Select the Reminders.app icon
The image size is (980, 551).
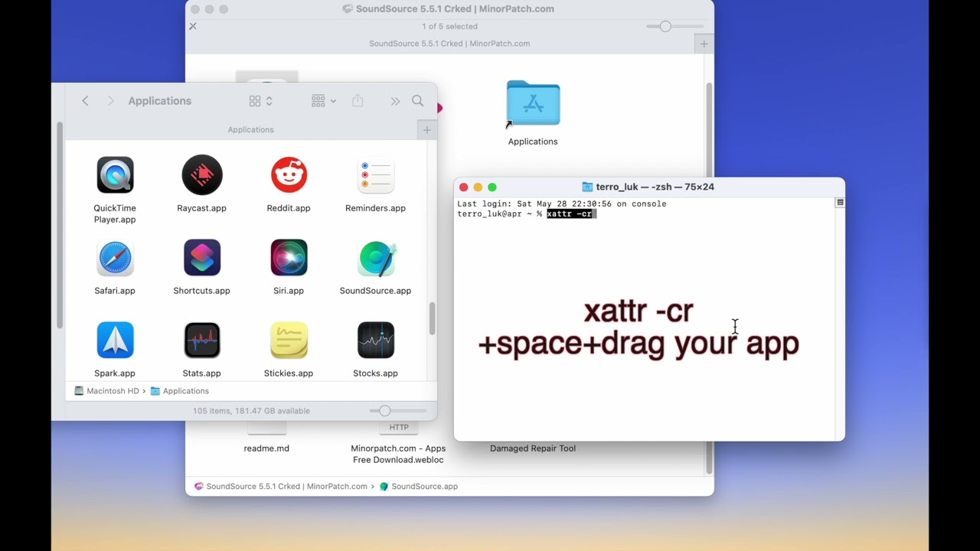coord(375,175)
